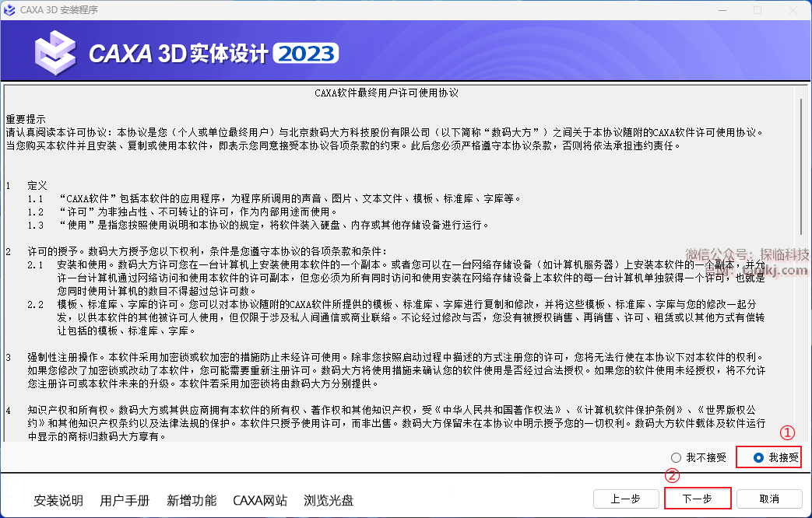812x518 pixels.
Task: Click the CAXA 3D title bar app icon
Action: (x=9, y=10)
